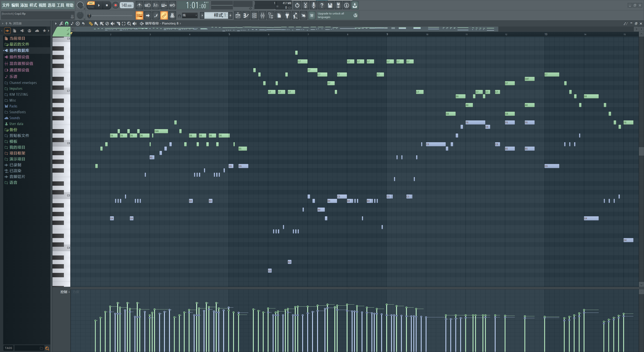The image size is (644, 352).
Task: Select the zoom tool in piano roll
Action: click(x=129, y=23)
